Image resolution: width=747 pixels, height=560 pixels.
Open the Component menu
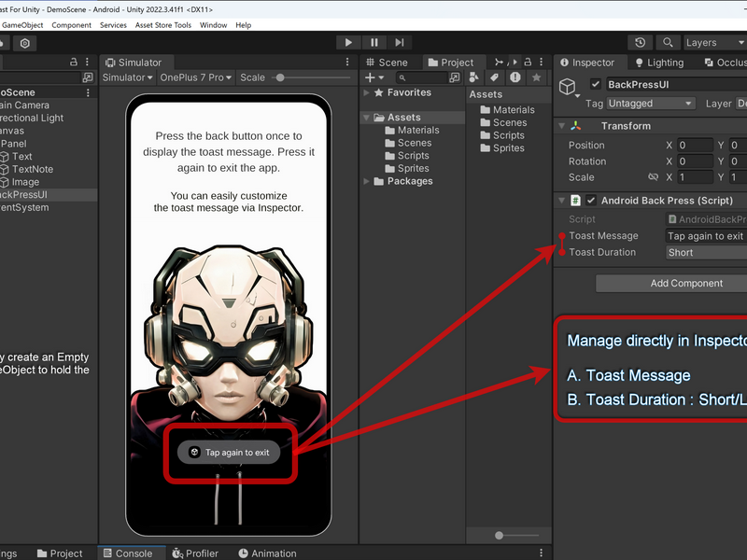tap(72, 25)
